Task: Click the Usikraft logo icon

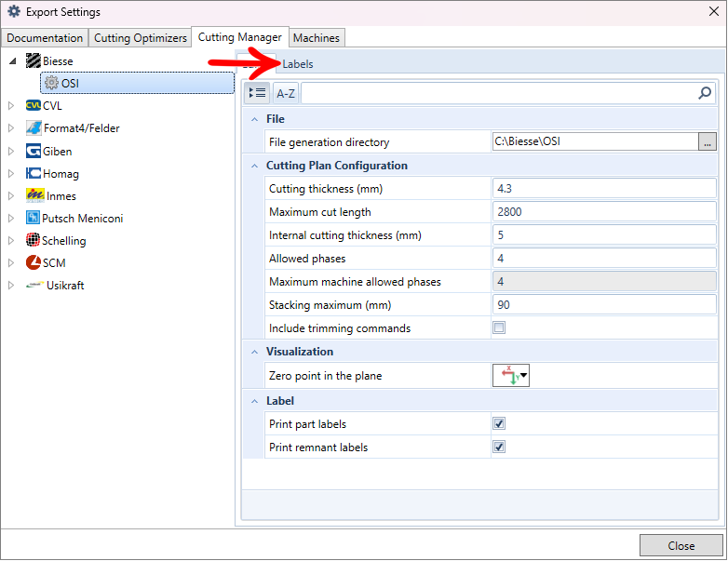Action: [35, 285]
